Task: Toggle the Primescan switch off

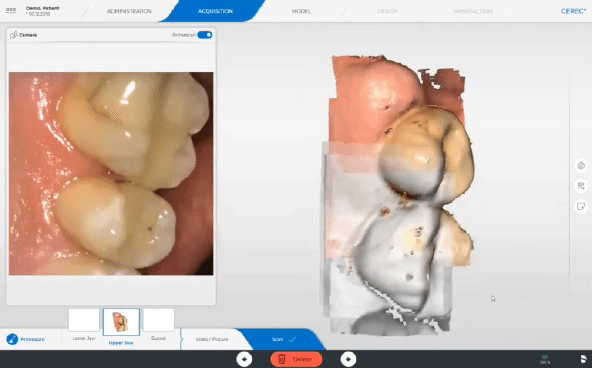Action: click(205, 35)
